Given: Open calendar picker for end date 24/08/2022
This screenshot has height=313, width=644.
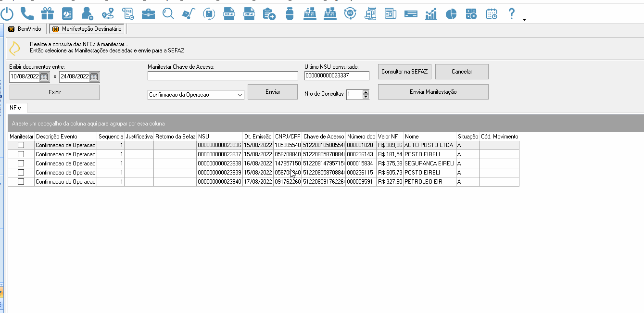Looking at the screenshot, I should pyautogui.click(x=94, y=76).
